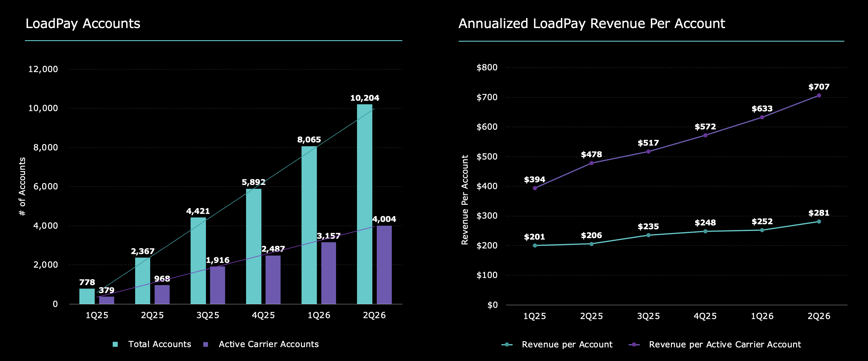868x361 pixels.
Task: Click the "6,000" y-axis label
Action: (x=45, y=187)
